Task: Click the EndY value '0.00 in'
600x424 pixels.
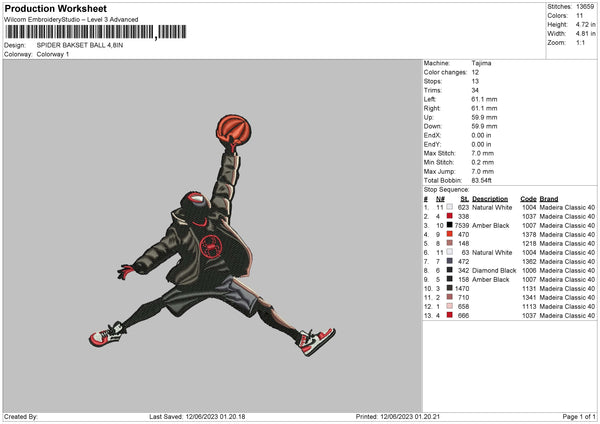Action: [481, 144]
